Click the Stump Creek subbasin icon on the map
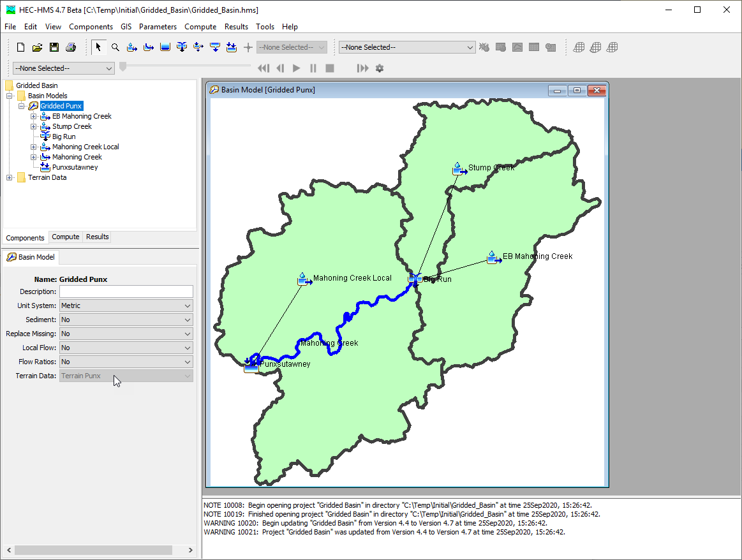742x560 pixels. [x=459, y=169]
